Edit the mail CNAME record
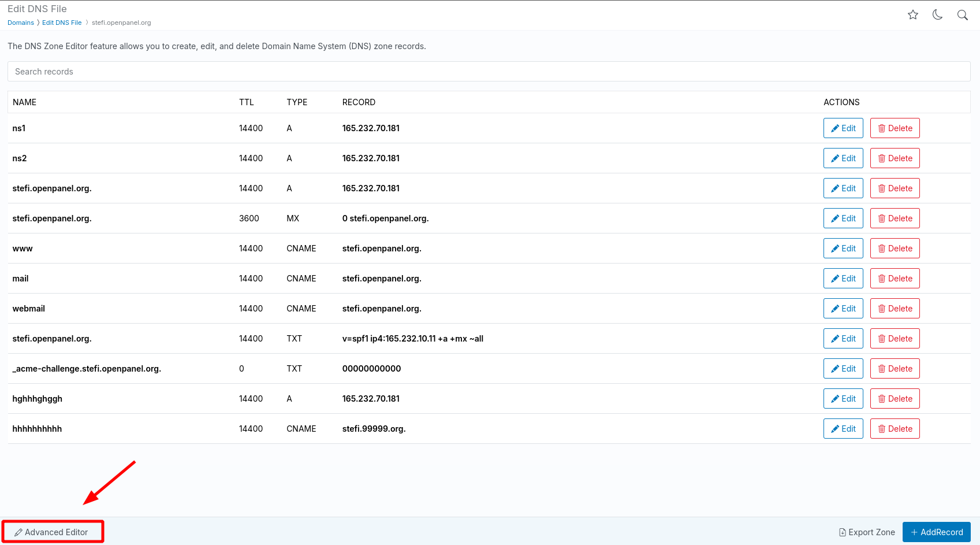The width and height of the screenshot is (980, 545). coord(843,279)
